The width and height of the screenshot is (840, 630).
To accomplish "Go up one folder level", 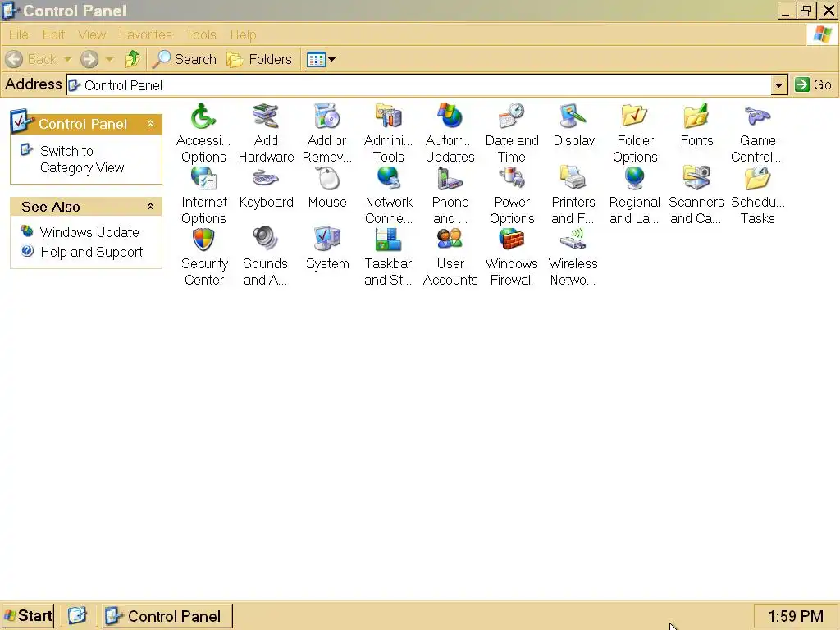I will point(132,59).
